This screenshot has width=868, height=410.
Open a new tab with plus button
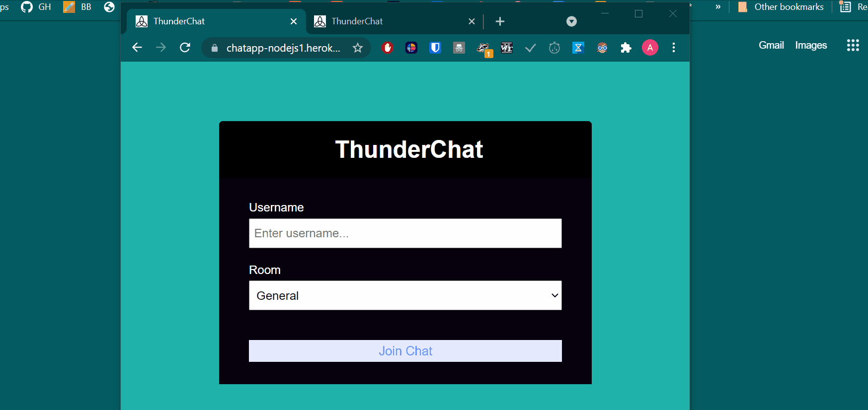[x=500, y=21]
